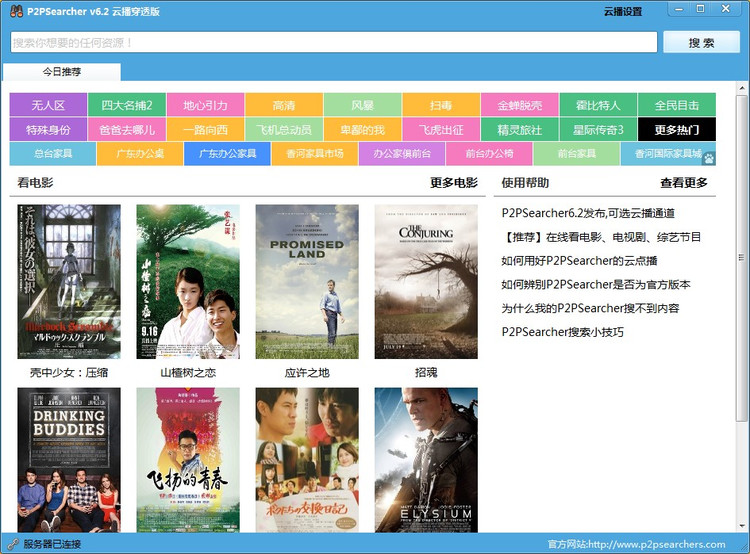Open the 风暴 tag
This screenshot has height=554, width=750.
(x=363, y=105)
